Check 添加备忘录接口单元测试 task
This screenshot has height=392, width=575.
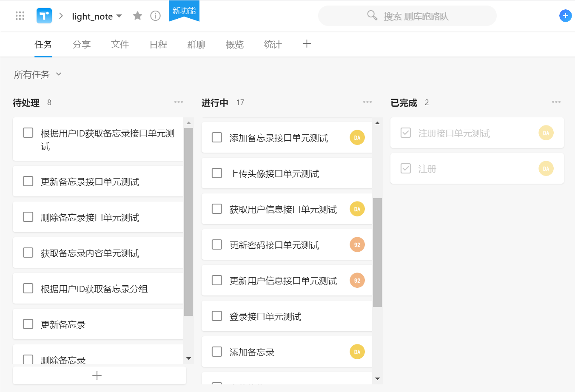click(x=217, y=137)
